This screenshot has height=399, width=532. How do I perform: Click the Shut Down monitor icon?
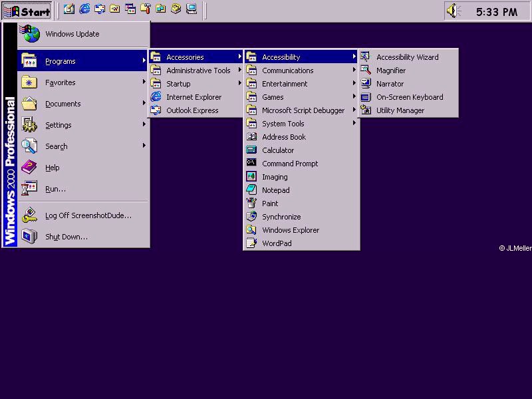pos(29,236)
